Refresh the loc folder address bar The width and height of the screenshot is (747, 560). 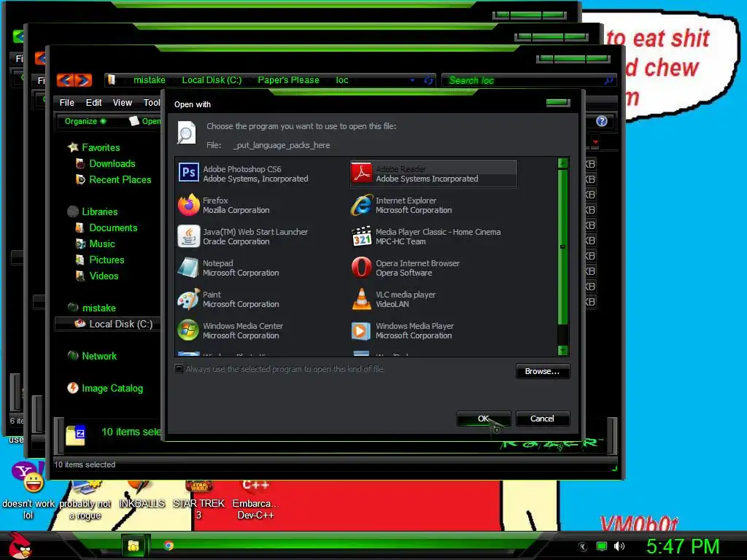(428, 80)
